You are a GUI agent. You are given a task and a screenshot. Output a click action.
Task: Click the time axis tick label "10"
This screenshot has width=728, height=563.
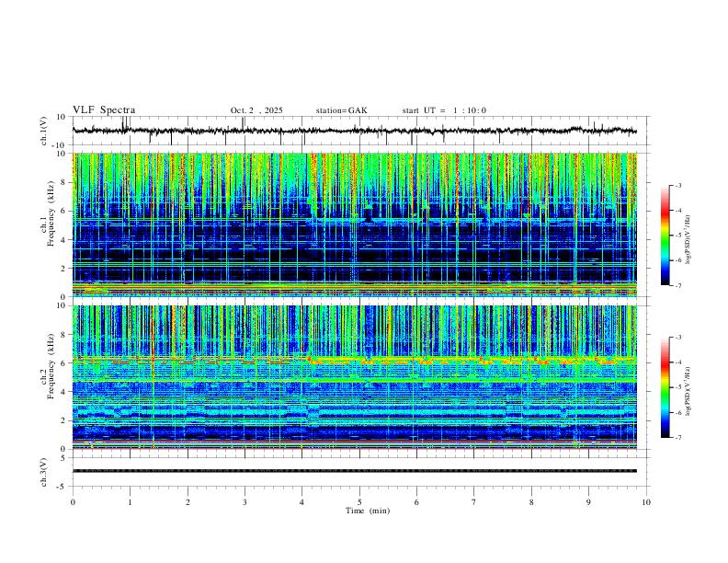(646, 502)
